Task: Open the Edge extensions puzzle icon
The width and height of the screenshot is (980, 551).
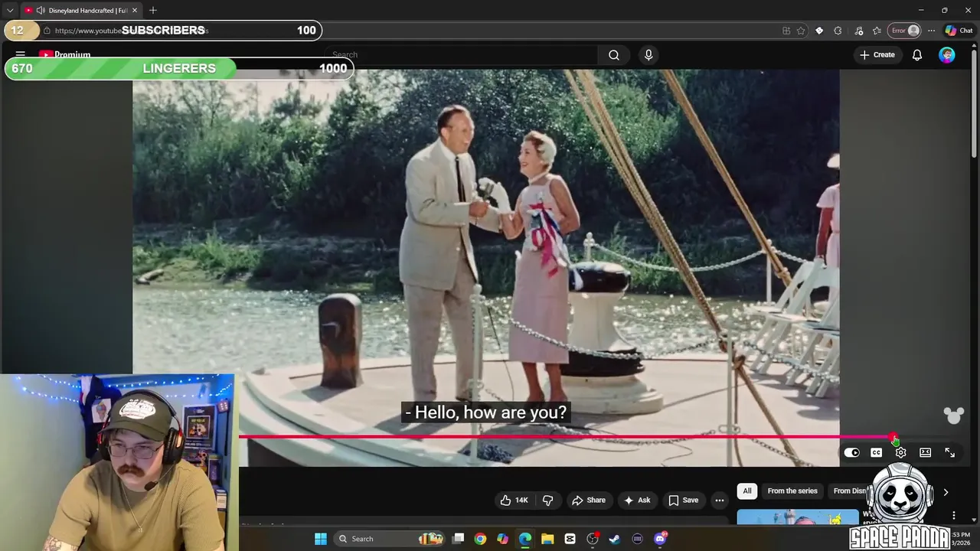Action: [838, 31]
